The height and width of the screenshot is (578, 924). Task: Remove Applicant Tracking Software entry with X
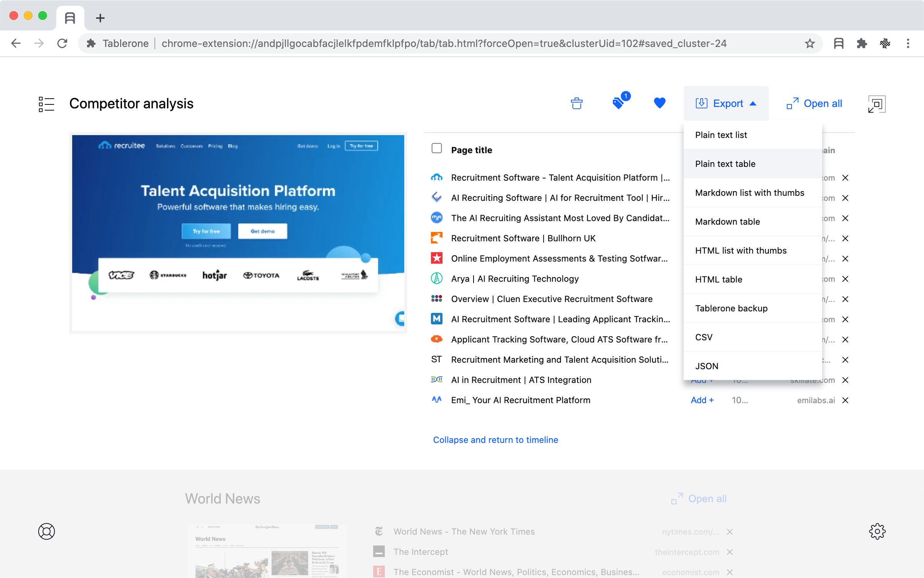pos(845,339)
